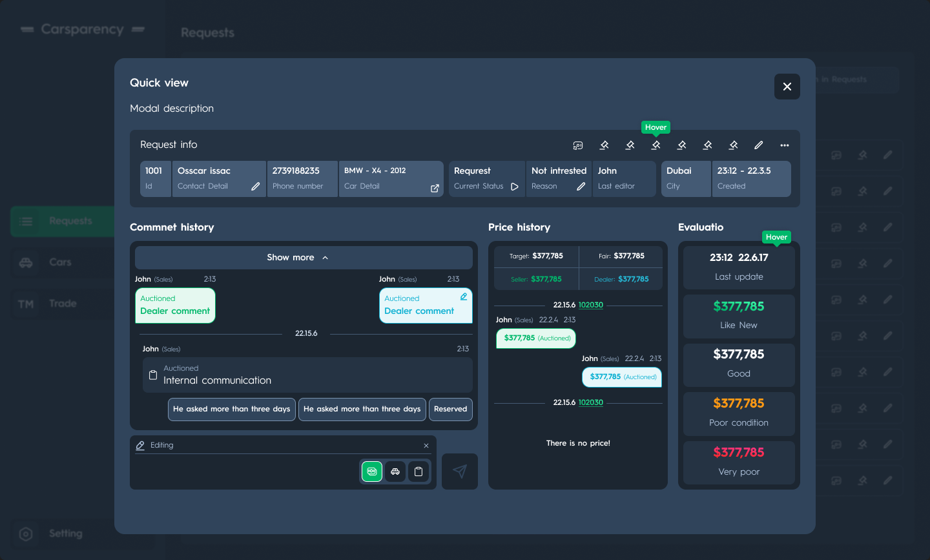The width and height of the screenshot is (930, 560).
Task: Click the Target price value in Price history
Action: click(x=548, y=256)
